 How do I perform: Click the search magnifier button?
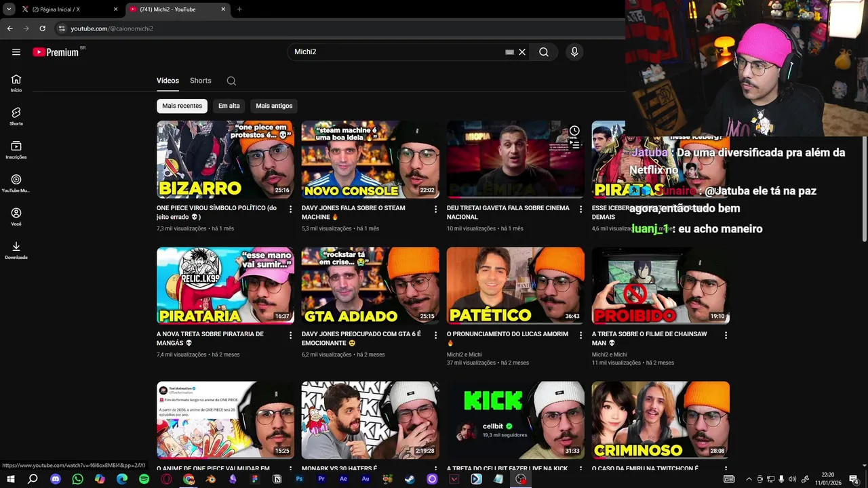pyautogui.click(x=544, y=52)
